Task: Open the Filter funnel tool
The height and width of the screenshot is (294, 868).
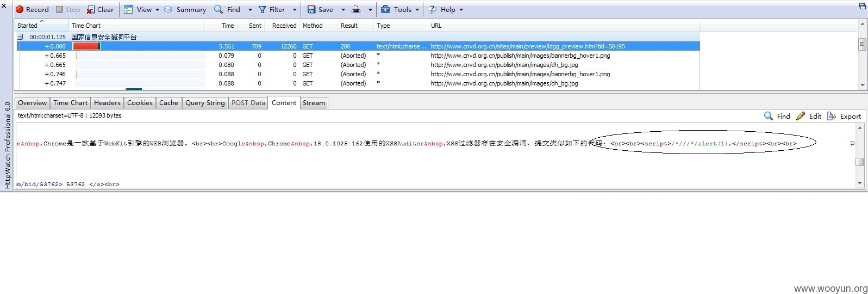Action: click(263, 9)
